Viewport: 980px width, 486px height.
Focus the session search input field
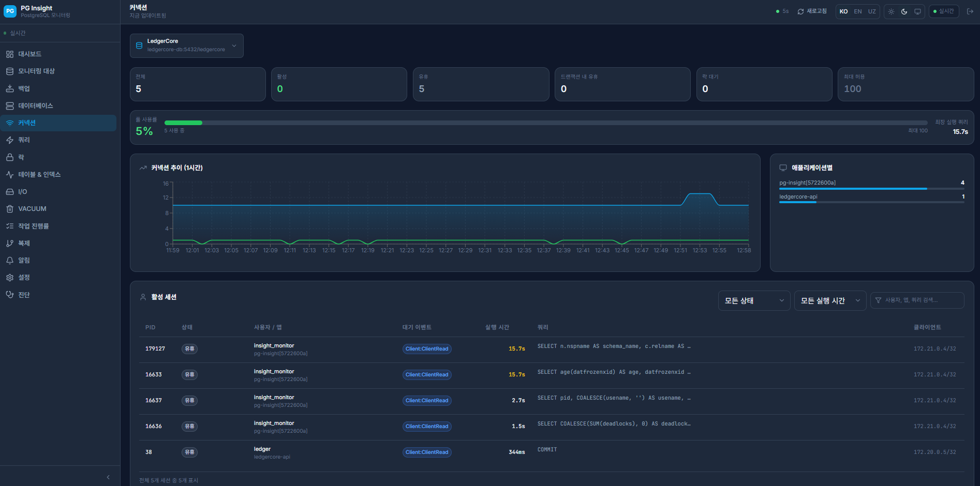[x=917, y=300]
